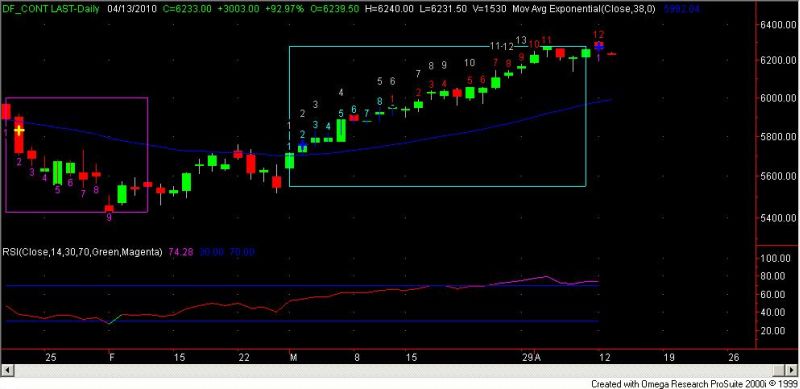Click the RSI 30 oversold horizontal line
The image size is (800, 389).
[300, 321]
